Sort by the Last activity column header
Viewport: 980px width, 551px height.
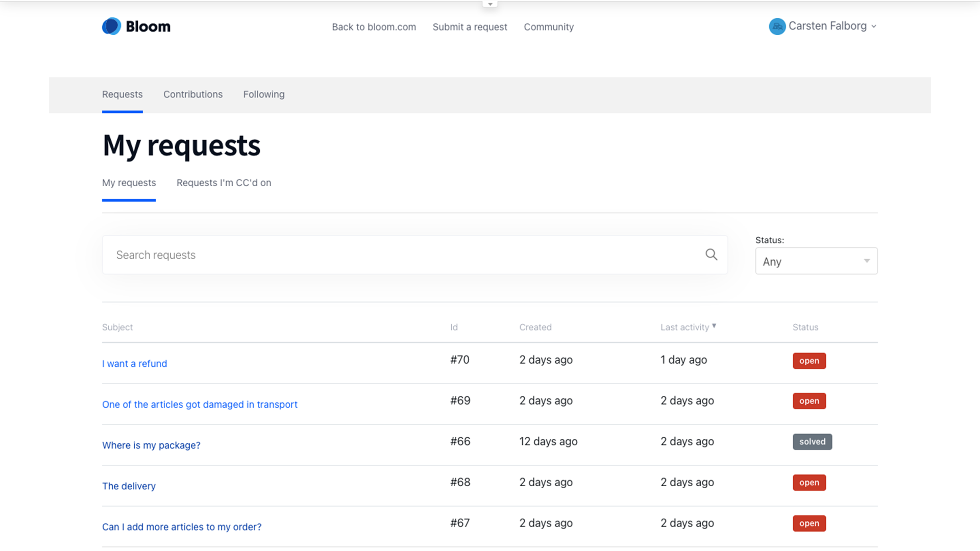(685, 328)
